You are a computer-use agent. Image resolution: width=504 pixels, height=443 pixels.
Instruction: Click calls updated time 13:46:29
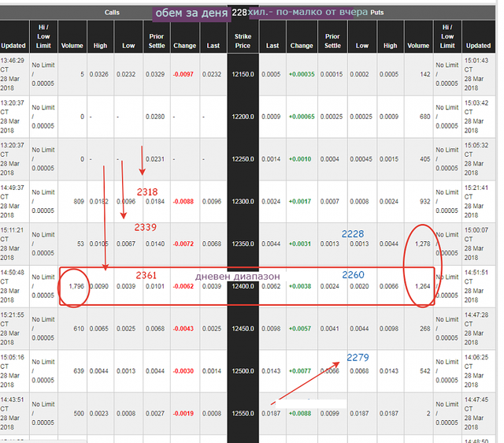13,61
